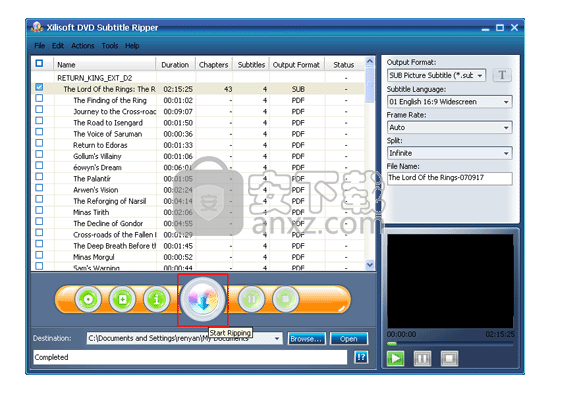Sort list by Duration column header
Screen dimensions: 562x396
[x=175, y=65]
